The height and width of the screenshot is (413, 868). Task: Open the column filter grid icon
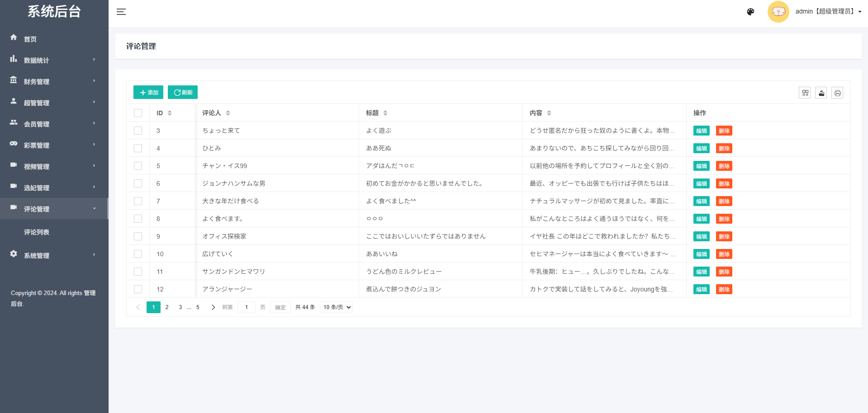(x=805, y=93)
